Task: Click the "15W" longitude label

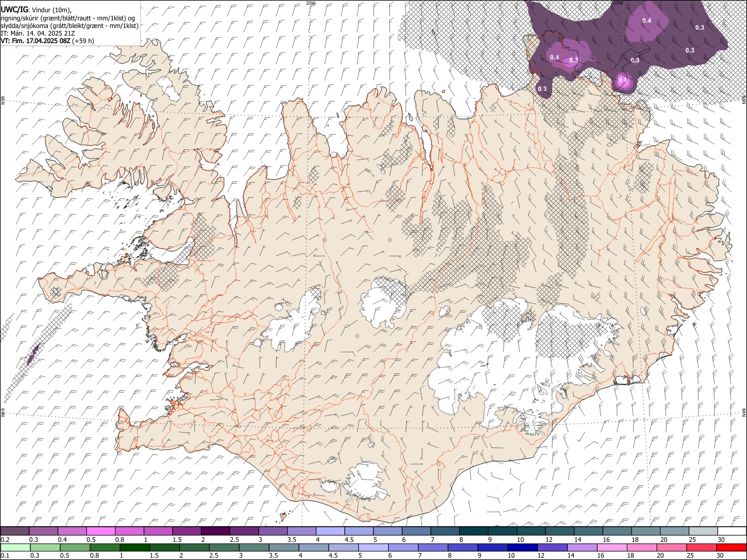Action: (617, 3)
